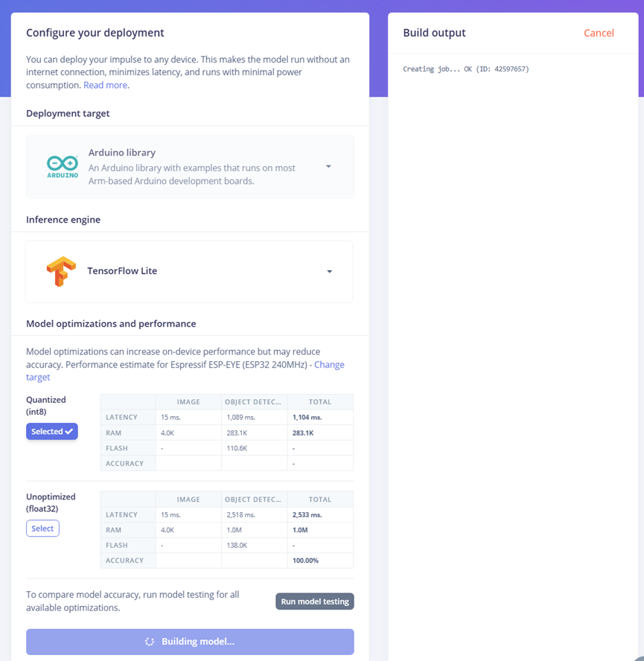Click the checkmark on the Selected button

[x=69, y=432]
